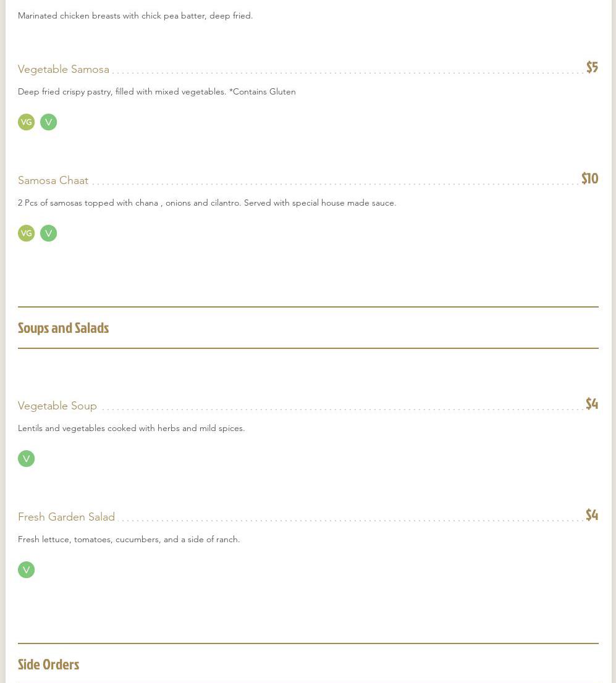Screen dimensions: 616x683
Task: Click the Side Orders section heading
Action: [48, 664]
